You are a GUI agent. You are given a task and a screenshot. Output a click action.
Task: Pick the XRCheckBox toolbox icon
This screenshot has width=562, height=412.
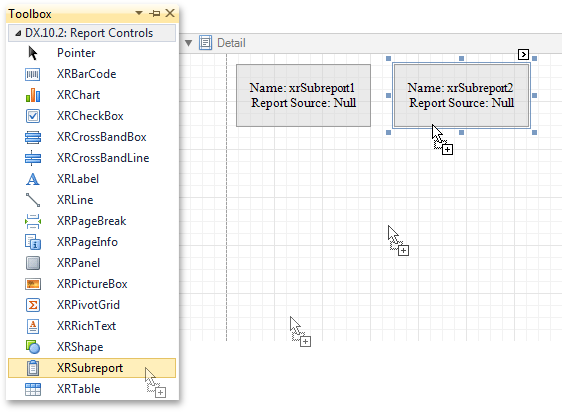click(x=33, y=116)
